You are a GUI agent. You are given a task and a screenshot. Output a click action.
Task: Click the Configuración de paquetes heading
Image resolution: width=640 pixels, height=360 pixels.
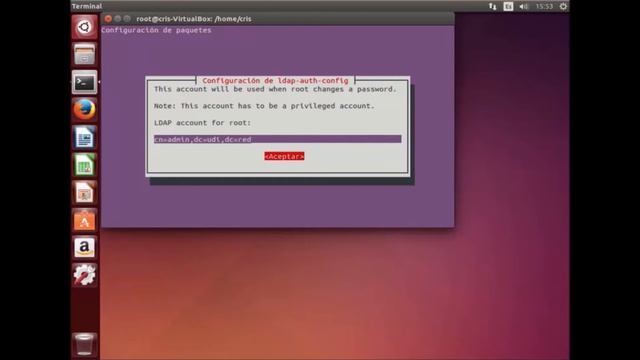[156, 30]
